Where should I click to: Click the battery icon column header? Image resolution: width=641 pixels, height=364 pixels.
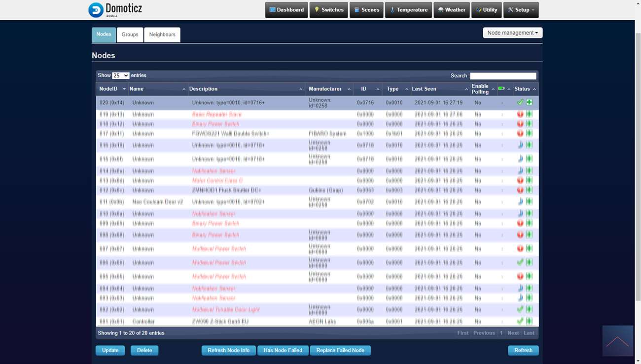[x=501, y=89]
